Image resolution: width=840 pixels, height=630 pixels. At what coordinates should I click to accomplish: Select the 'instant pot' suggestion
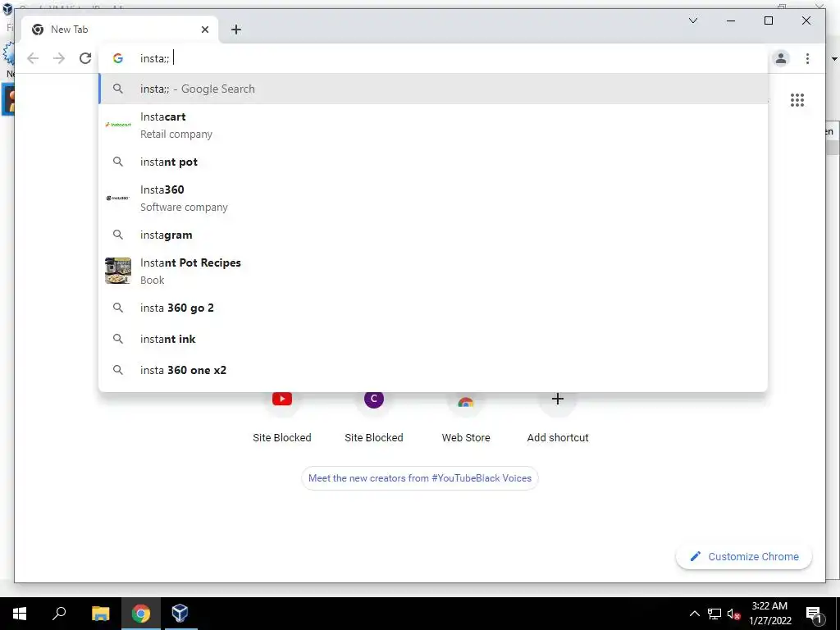(433, 162)
